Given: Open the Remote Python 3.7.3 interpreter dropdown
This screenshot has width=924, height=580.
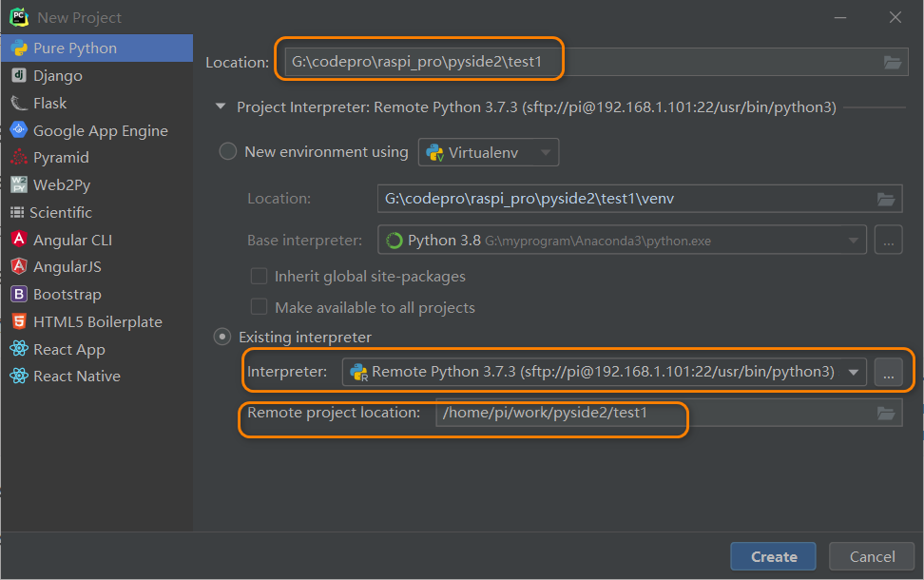Looking at the screenshot, I should 854,372.
